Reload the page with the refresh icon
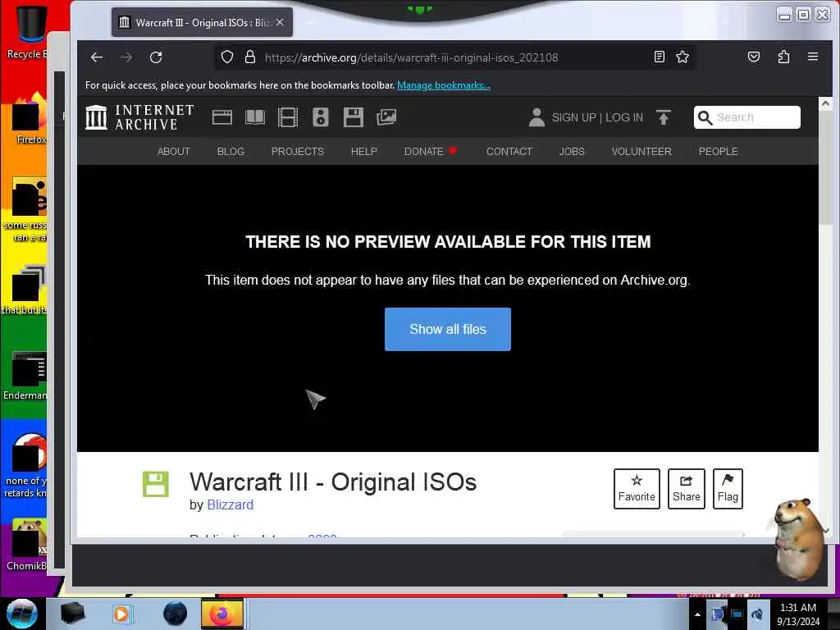The width and height of the screenshot is (840, 630). [x=156, y=57]
